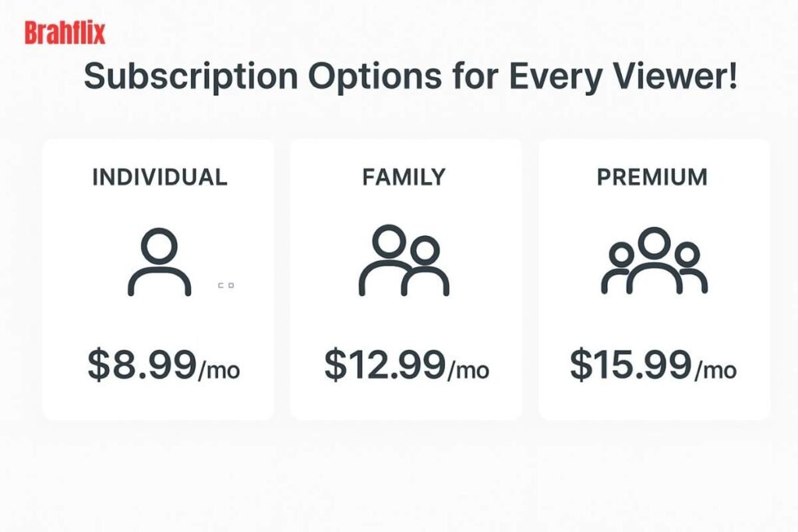This screenshot has width=798, height=532.
Task: Click the "/mo" suffix after $15.99
Action: pyautogui.click(x=715, y=369)
